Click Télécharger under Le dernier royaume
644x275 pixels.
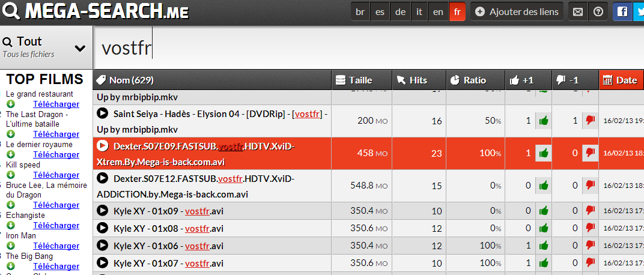point(56,155)
